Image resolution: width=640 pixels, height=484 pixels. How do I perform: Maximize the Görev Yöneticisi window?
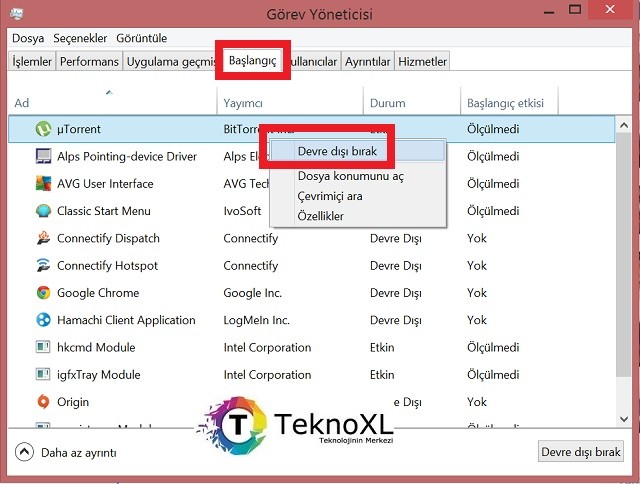point(575,10)
